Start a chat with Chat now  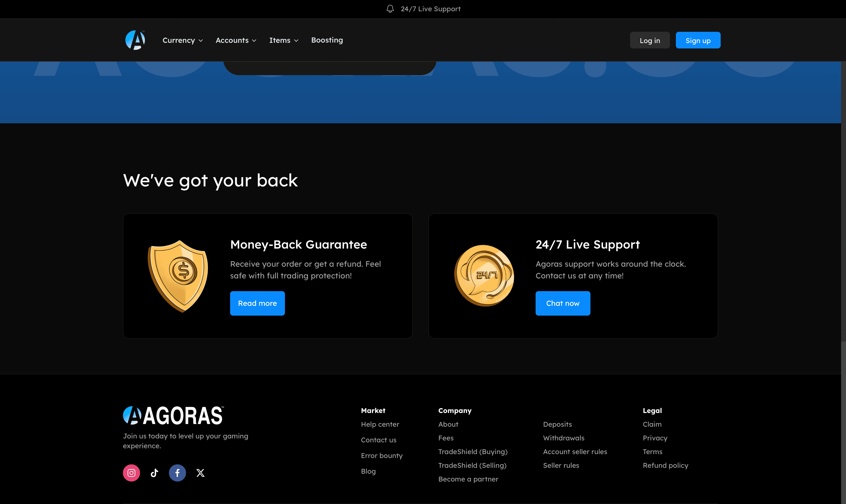pos(563,303)
